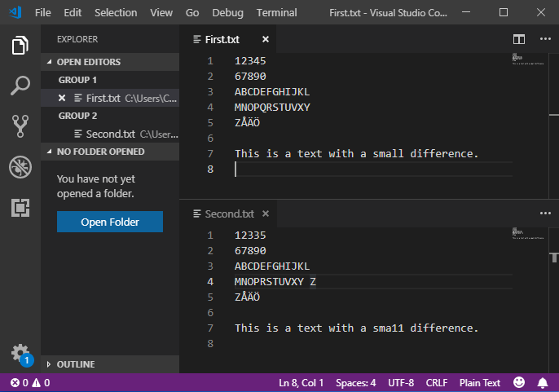Viewport: 559px width, 392px height.
Task: Collapse the Open Editors section
Action: click(x=89, y=62)
